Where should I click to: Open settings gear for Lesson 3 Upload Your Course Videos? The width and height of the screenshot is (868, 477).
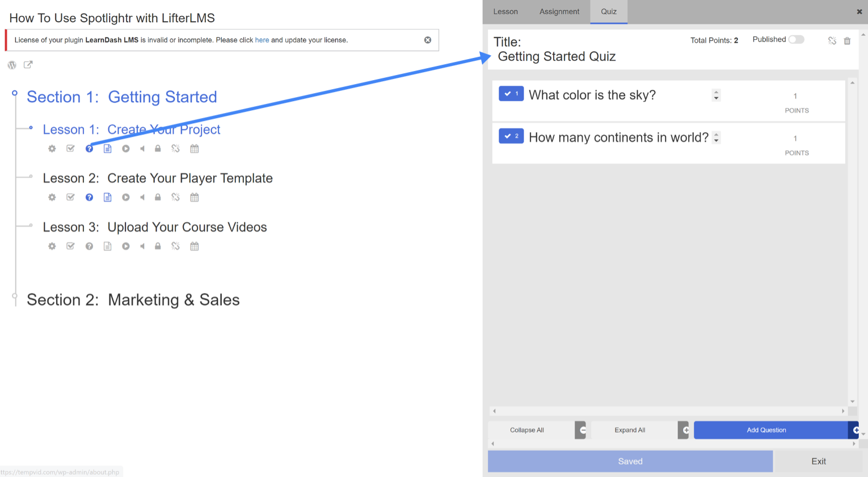(52, 246)
